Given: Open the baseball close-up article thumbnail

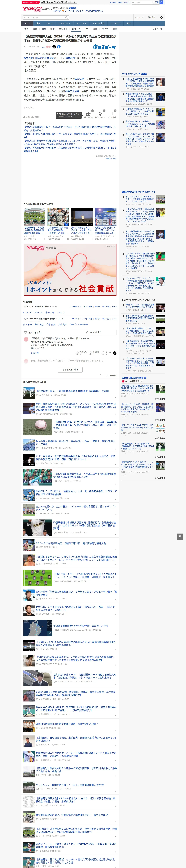Looking at the screenshot, I should point(38,427).
